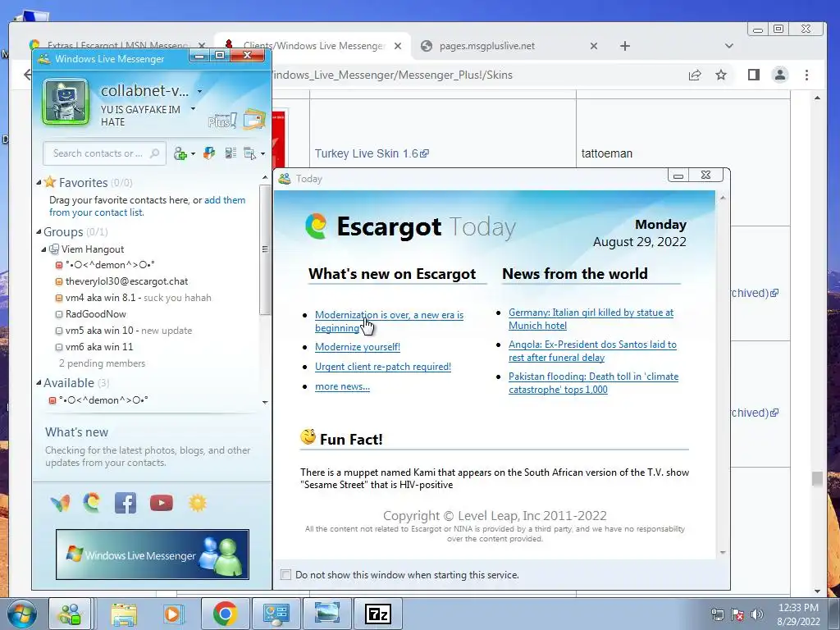Open 7-Zip from the taskbar
The height and width of the screenshot is (630, 840).
coord(377,614)
